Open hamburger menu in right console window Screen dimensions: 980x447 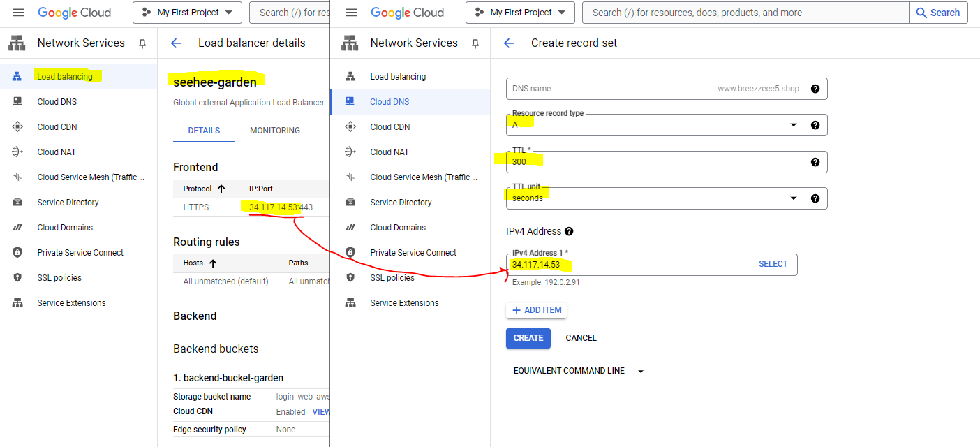coord(352,13)
